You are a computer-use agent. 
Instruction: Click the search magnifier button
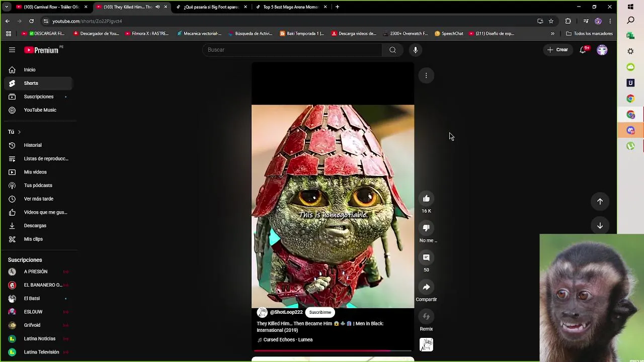tap(392, 50)
